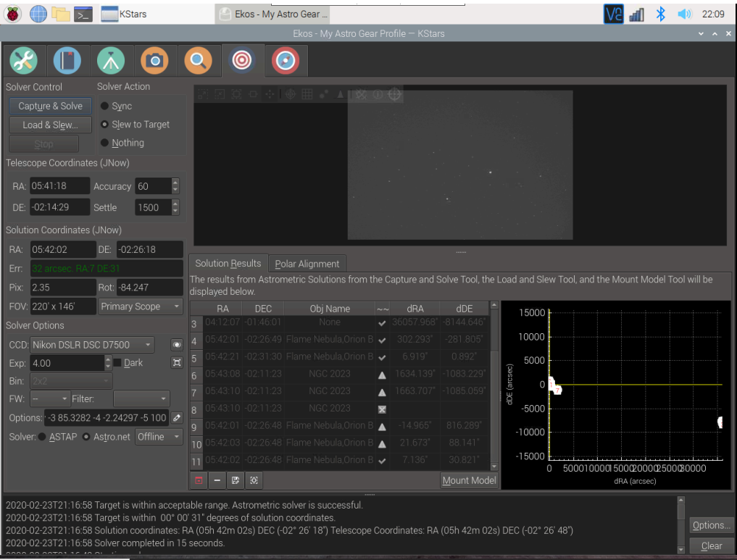Open the terminal icon in the taskbar
737x560 pixels.
83,14
